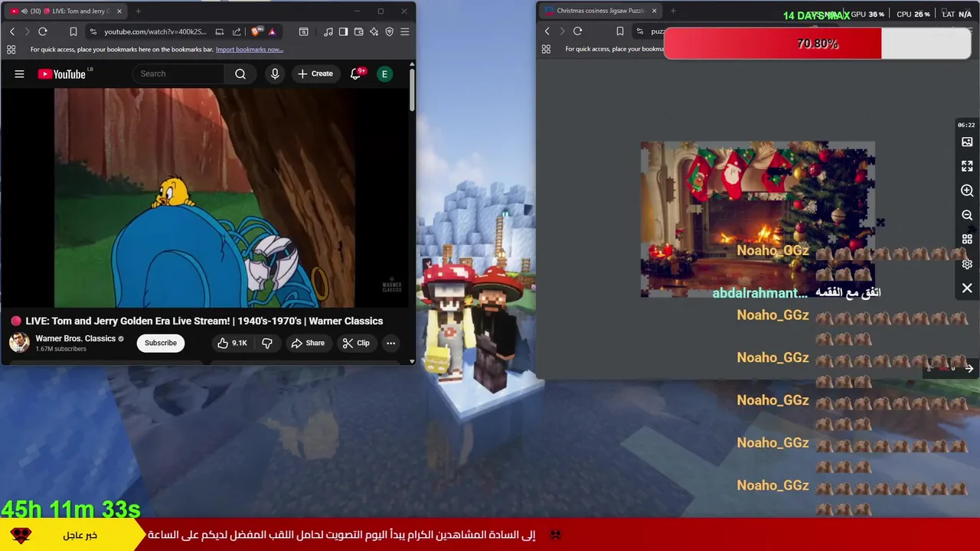Click the Import bookmarks now link
The height and width of the screenshot is (551, 980).
click(250, 50)
